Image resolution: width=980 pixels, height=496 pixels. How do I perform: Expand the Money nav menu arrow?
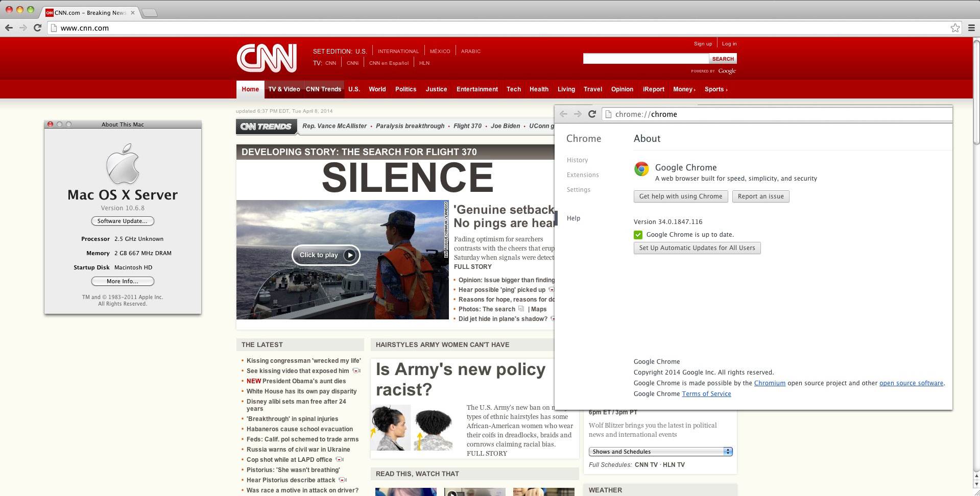pyautogui.click(x=695, y=90)
